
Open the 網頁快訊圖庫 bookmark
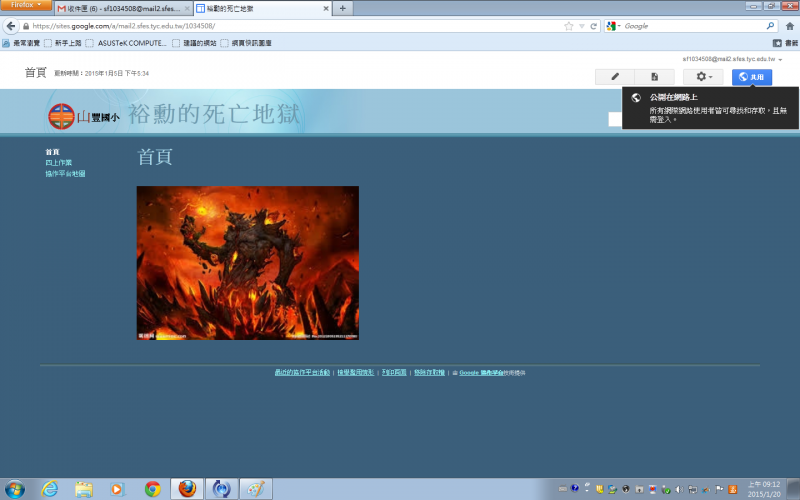246,43
